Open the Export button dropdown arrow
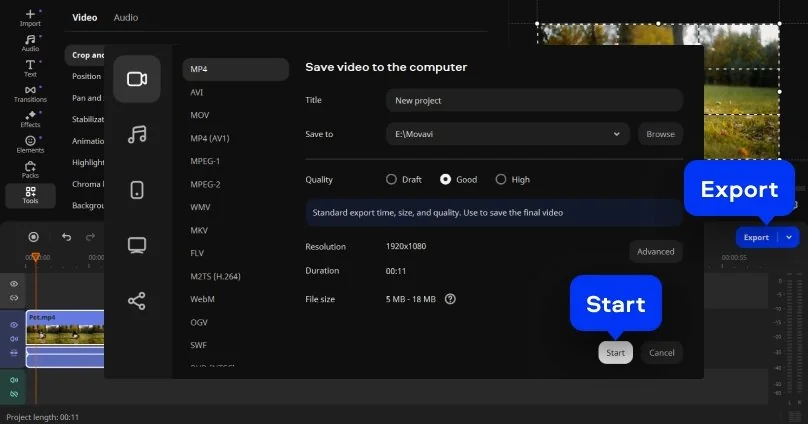This screenshot has width=808, height=424. click(x=789, y=237)
